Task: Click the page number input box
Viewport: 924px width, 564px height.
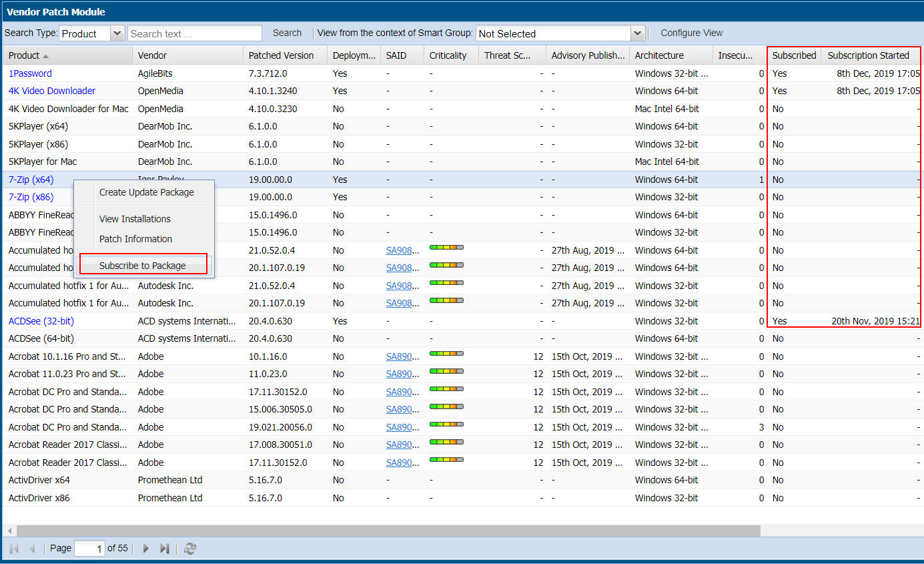Action: click(x=89, y=549)
